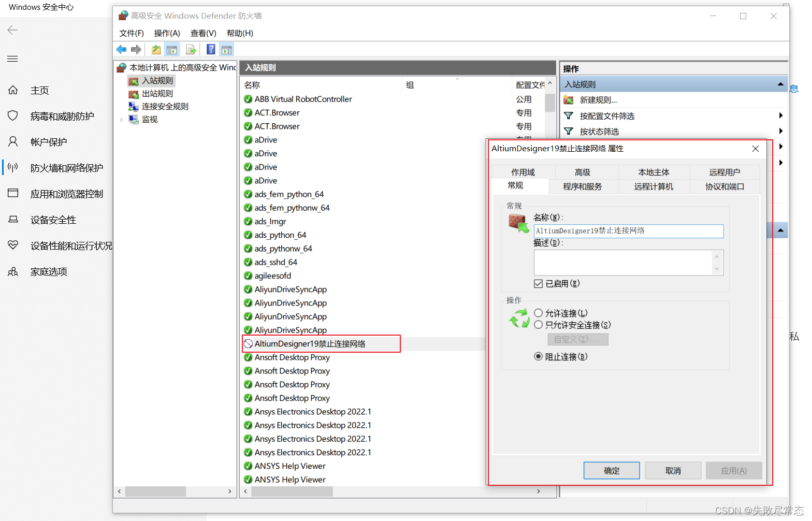This screenshot has height=521, width=812.
Task: Switch to the 协议和端口 tab
Action: coord(724,186)
